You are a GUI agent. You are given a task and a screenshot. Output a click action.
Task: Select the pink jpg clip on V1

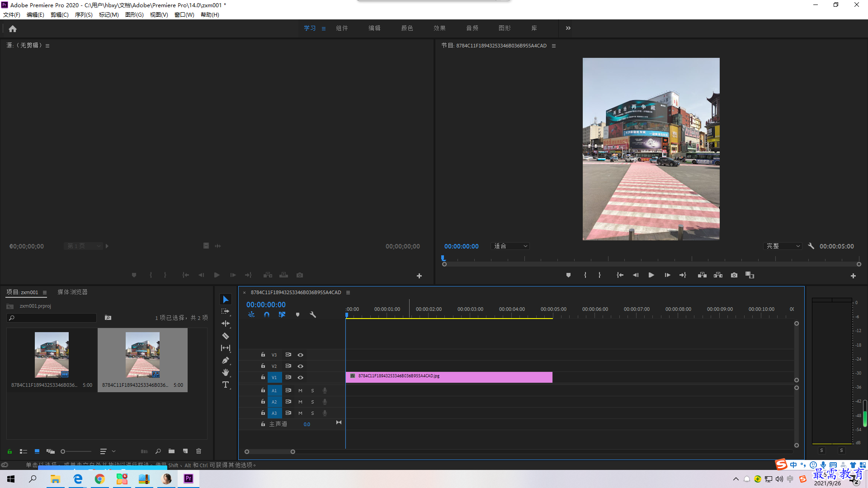point(449,377)
